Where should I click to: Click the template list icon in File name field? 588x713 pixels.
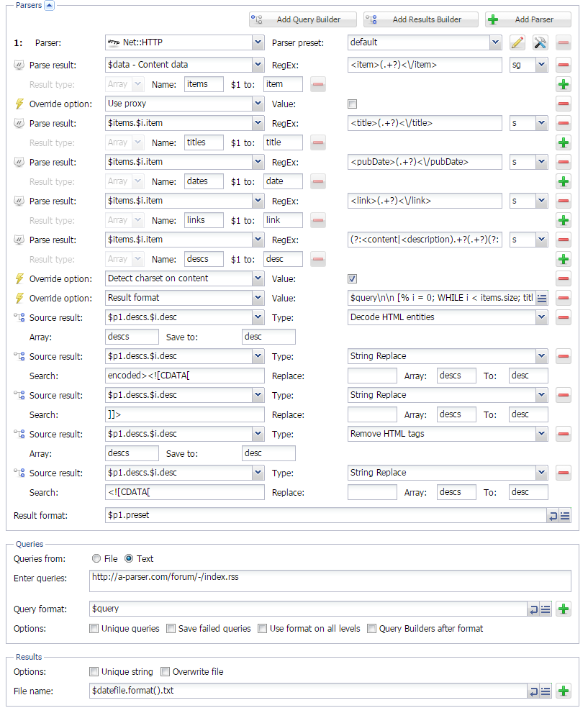(x=546, y=691)
